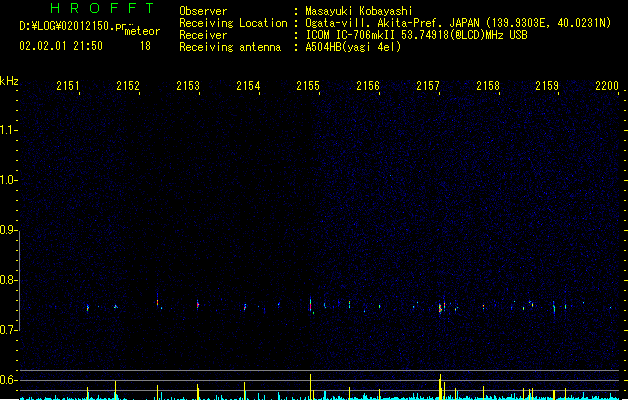Click the Observer label
The image size is (629, 400).
pos(203,11)
